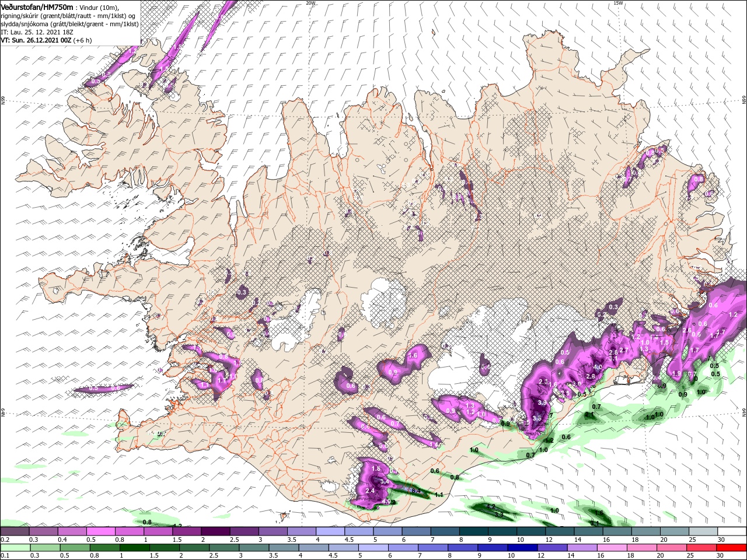Click the 'rigning/skúrir' legend description line
This screenshot has width=747, height=560.
(68, 15)
